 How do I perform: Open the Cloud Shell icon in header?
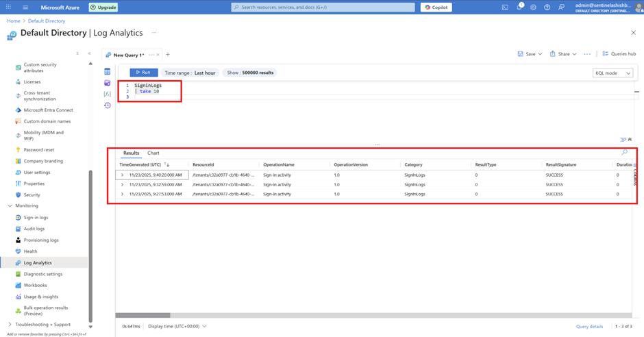point(505,8)
